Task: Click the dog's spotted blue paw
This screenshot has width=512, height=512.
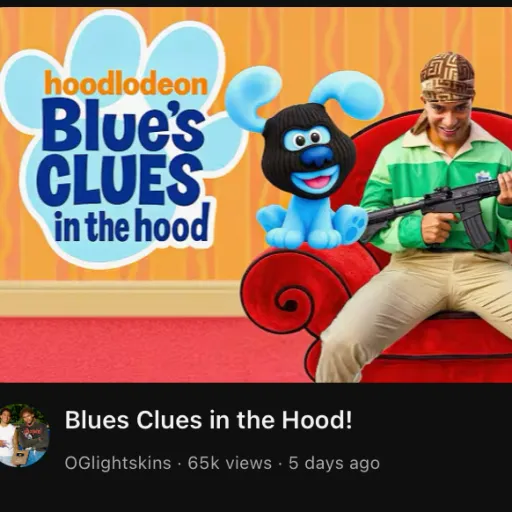Action: pyautogui.click(x=355, y=224)
